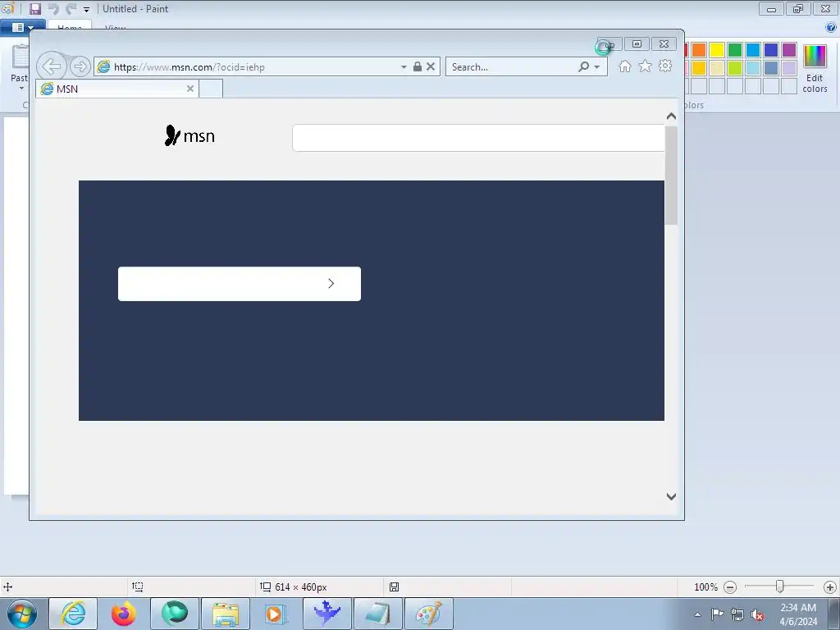Show hidden system tray icons
840x630 pixels.
point(697,614)
